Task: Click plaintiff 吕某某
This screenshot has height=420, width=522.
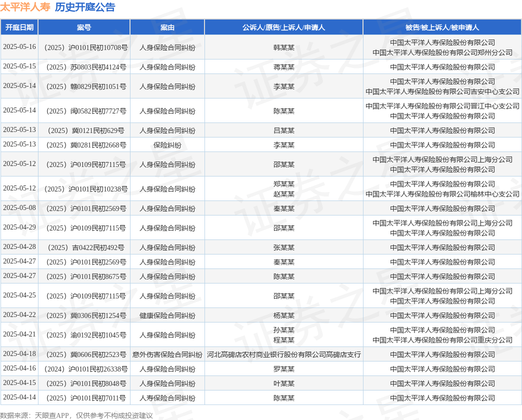Action: point(283,130)
